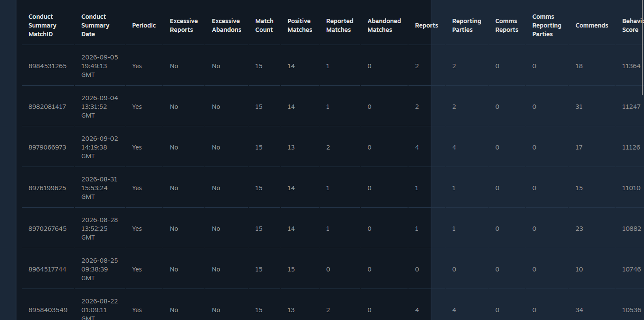The height and width of the screenshot is (320, 644).
Task: Click match ID 8984531265
Action: pos(48,66)
